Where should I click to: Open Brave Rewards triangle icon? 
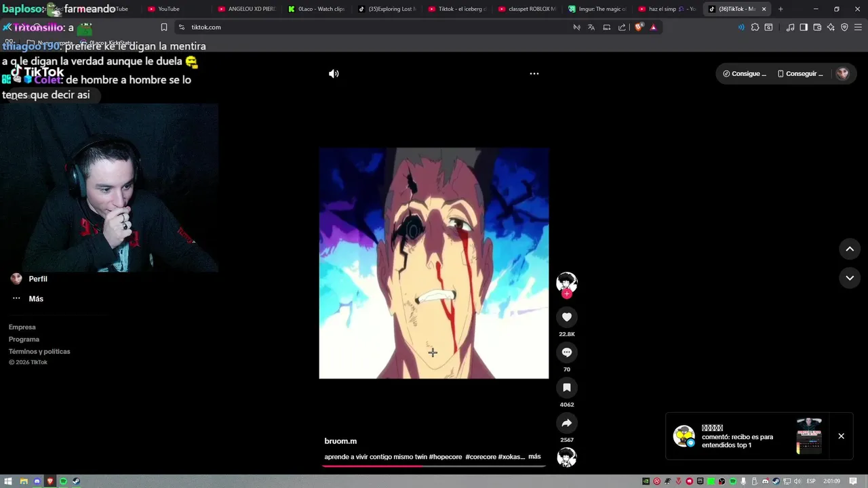(653, 27)
